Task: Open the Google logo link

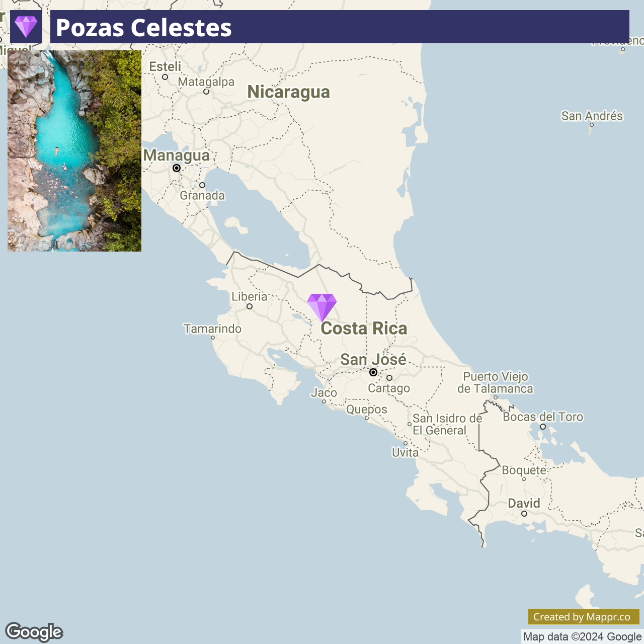Action: pyautogui.click(x=34, y=632)
